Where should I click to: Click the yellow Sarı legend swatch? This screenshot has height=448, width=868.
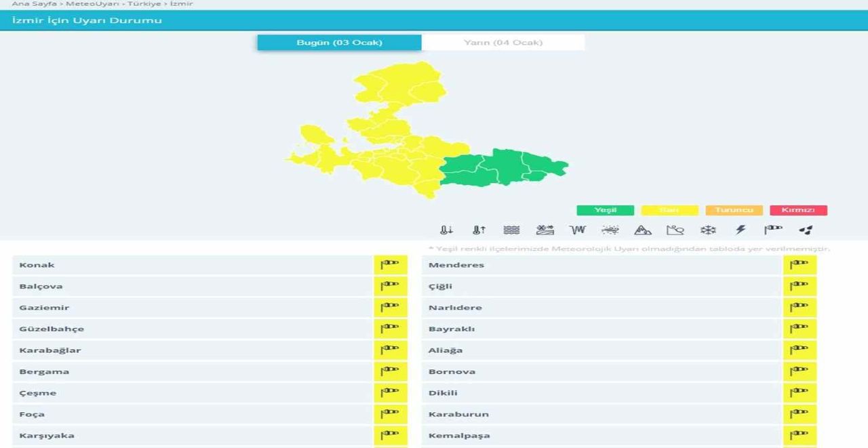click(669, 210)
